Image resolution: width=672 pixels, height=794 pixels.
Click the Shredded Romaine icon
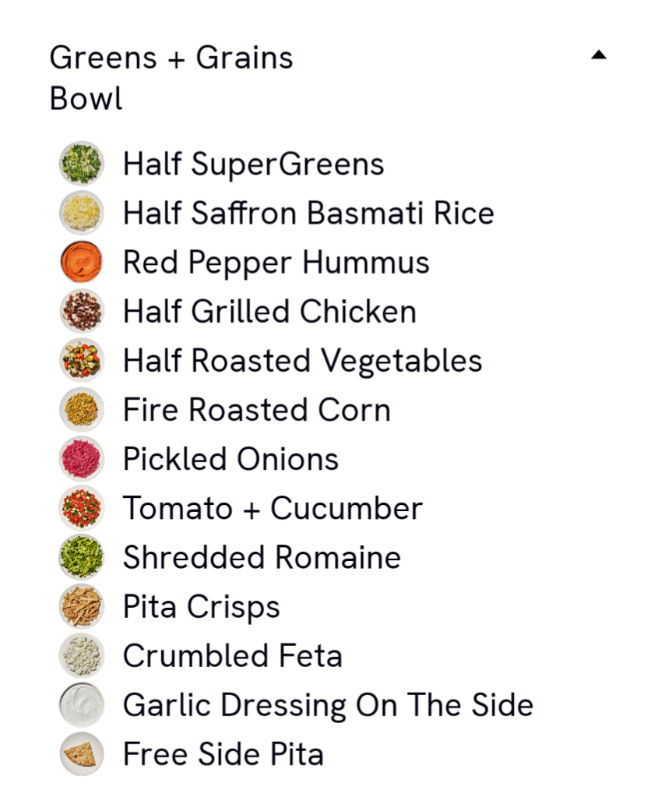82,557
